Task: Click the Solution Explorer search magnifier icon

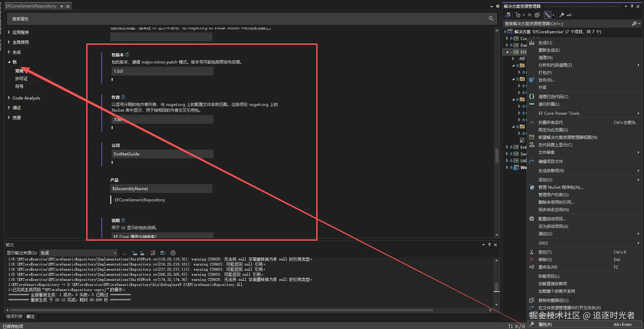Action: pyautogui.click(x=634, y=23)
